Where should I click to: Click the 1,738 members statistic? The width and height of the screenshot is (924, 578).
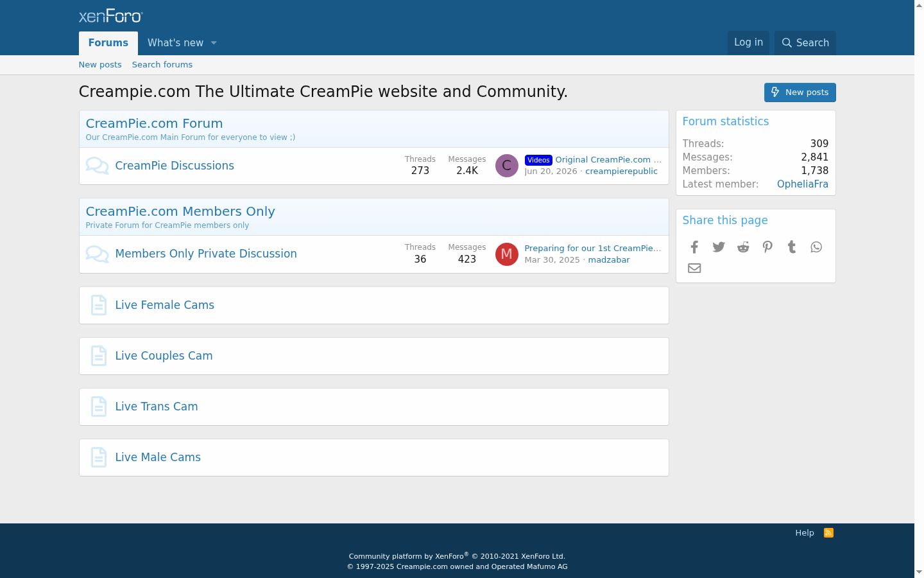815,171
